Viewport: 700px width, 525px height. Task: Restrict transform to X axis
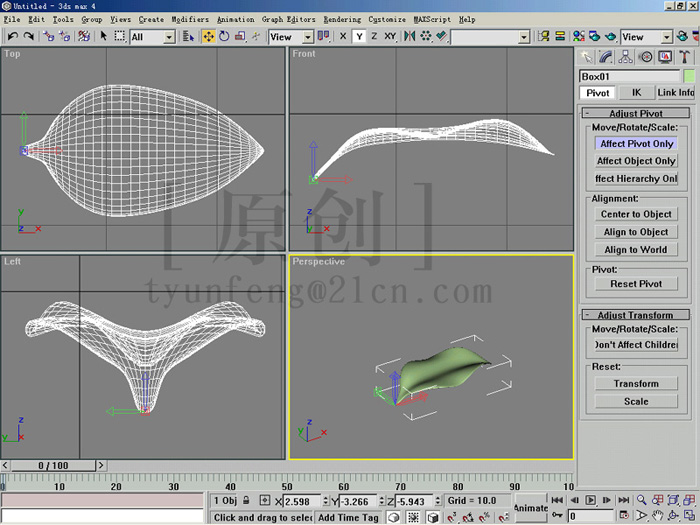343,36
